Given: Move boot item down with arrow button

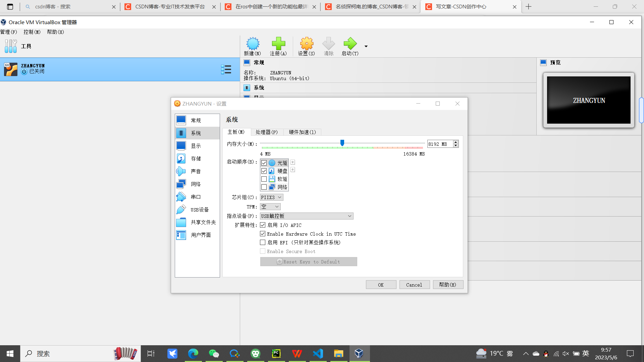Looking at the screenshot, I should pos(293,170).
